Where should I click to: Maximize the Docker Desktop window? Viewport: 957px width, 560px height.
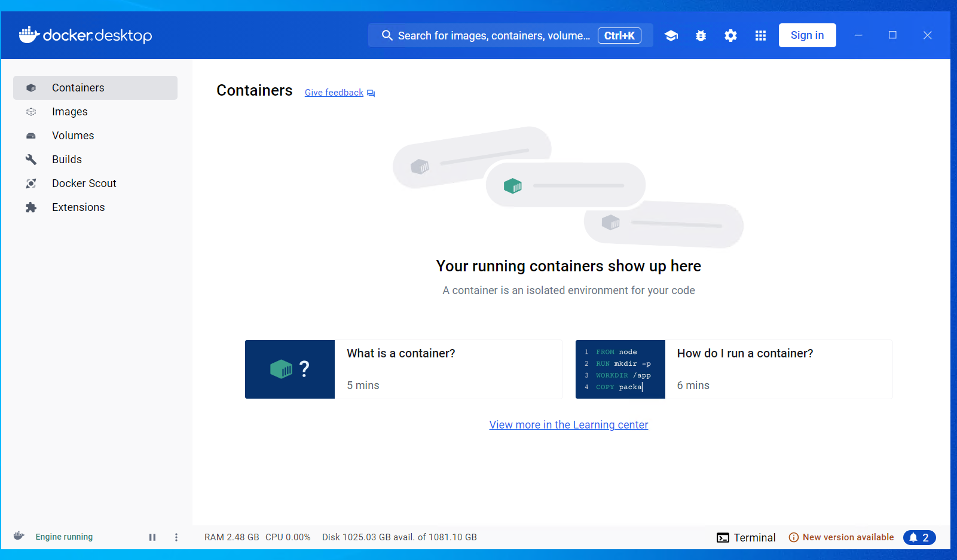892,35
